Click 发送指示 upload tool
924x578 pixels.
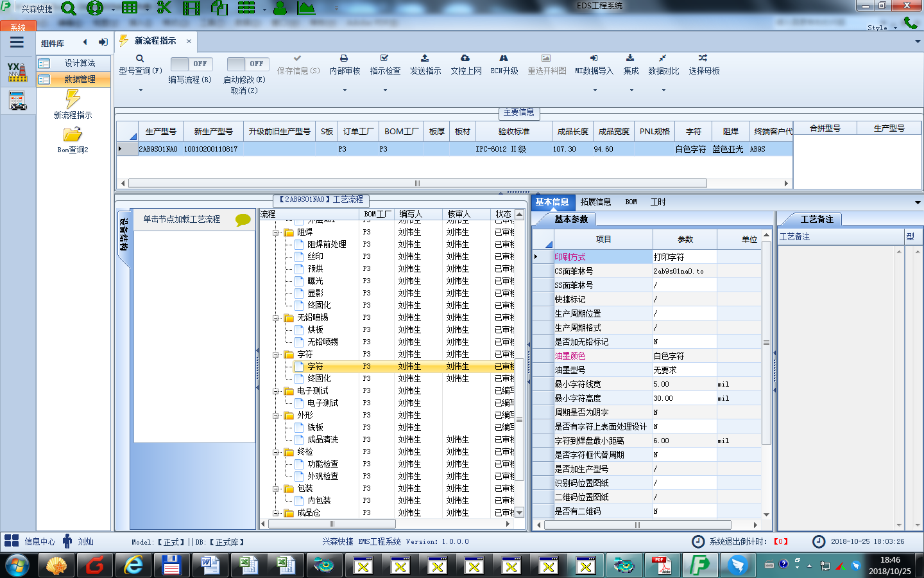coord(425,65)
